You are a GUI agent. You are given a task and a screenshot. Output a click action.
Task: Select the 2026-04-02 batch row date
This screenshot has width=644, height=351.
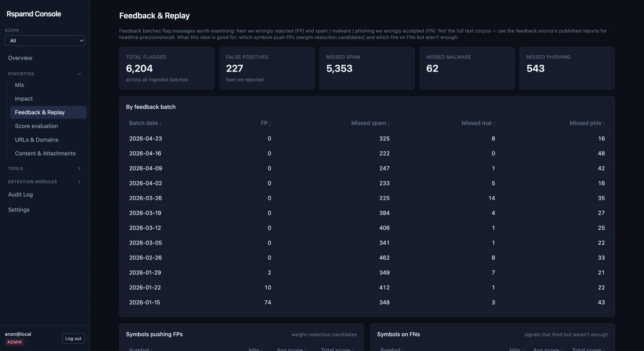(x=146, y=183)
